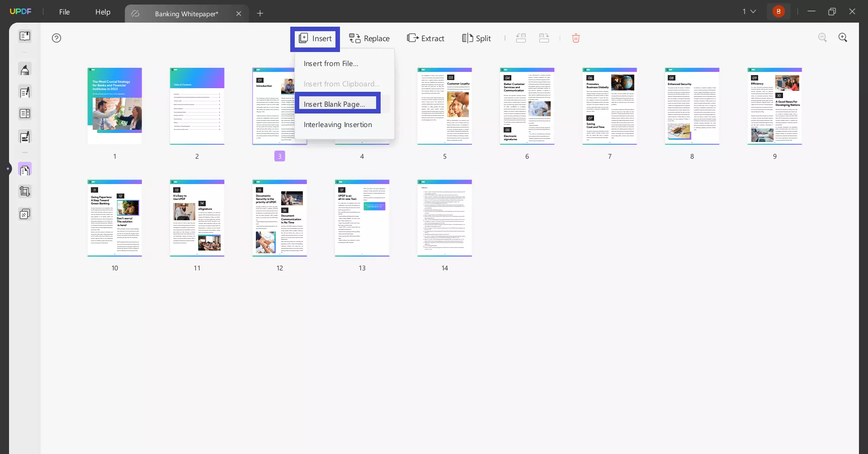Open the user account avatar B
The height and width of the screenshot is (454, 868).
point(778,12)
